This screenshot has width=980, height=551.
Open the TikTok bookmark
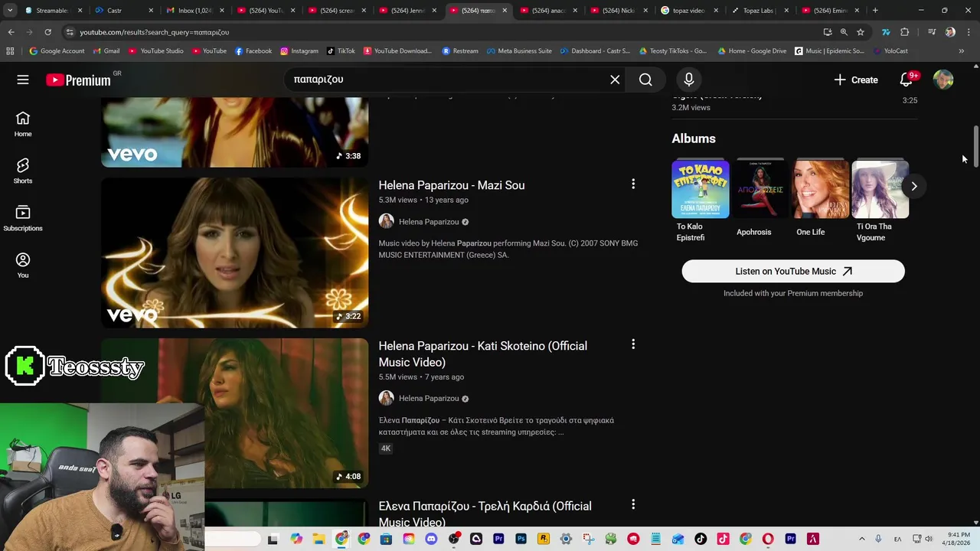(341, 51)
